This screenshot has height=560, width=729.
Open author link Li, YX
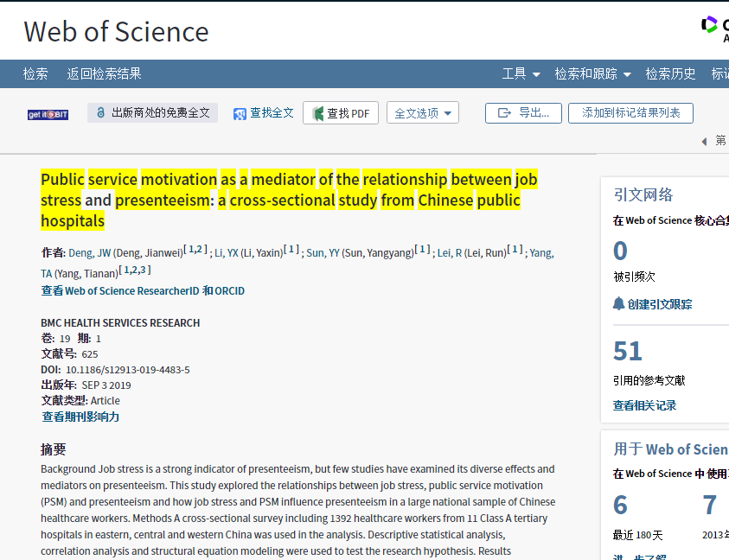coord(226,253)
